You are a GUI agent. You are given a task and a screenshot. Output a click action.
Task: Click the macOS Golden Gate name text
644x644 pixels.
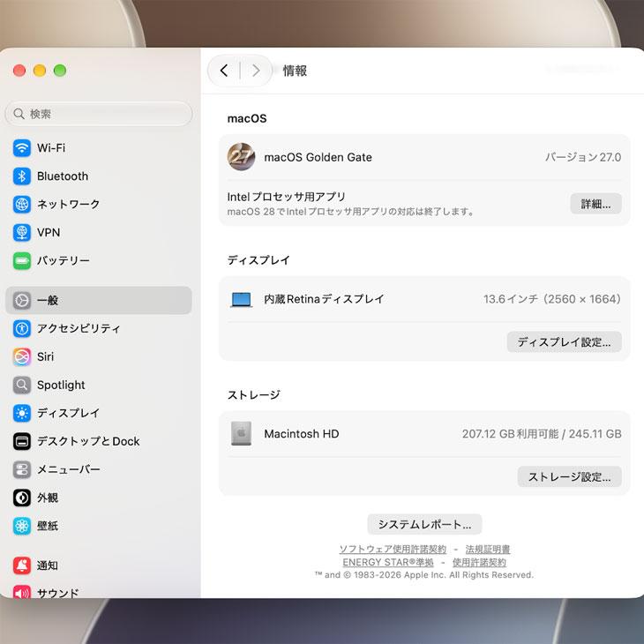pyautogui.click(x=318, y=157)
